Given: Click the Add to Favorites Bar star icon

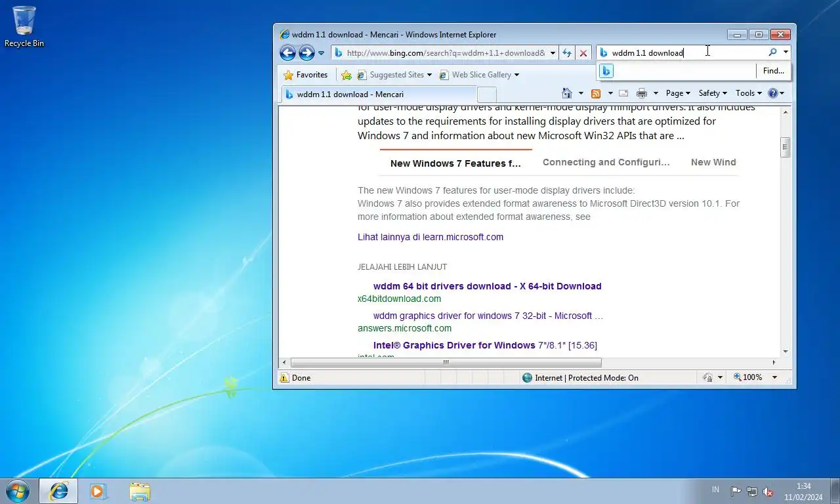Looking at the screenshot, I should [346, 75].
